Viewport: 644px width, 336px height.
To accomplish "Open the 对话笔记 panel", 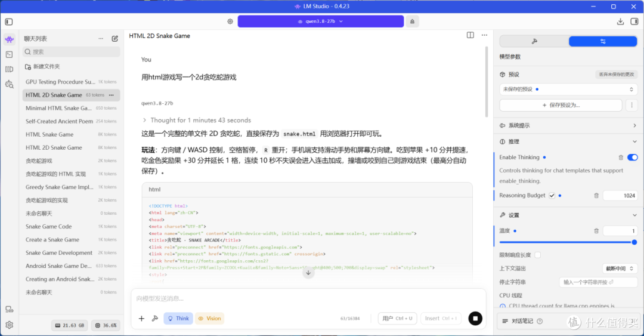I will pos(568,321).
